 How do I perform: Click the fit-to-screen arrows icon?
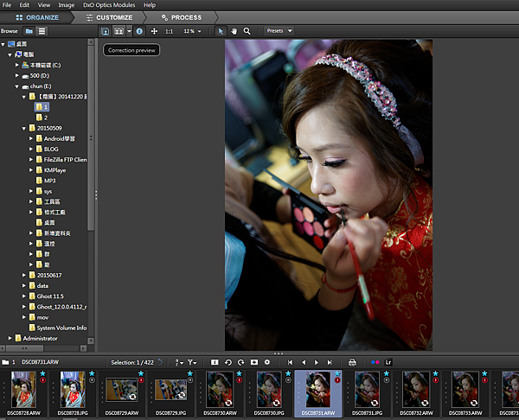pos(154,31)
